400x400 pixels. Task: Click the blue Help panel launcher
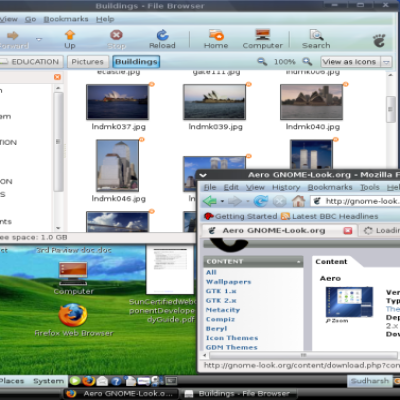pos(116,381)
